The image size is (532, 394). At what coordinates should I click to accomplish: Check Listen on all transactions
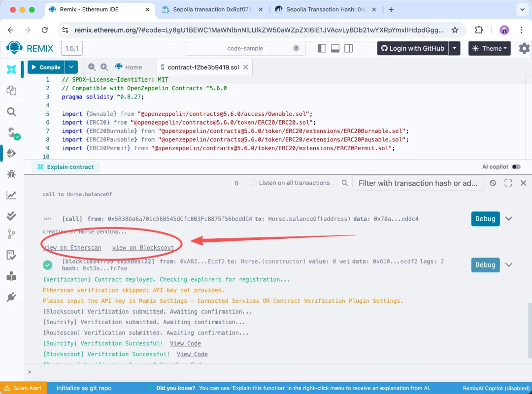click(252, 183)
